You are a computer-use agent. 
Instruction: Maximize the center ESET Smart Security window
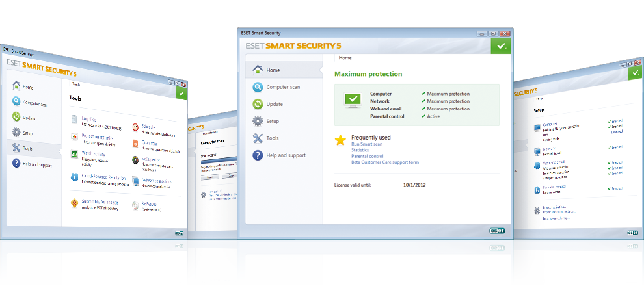tap(493, 33)
